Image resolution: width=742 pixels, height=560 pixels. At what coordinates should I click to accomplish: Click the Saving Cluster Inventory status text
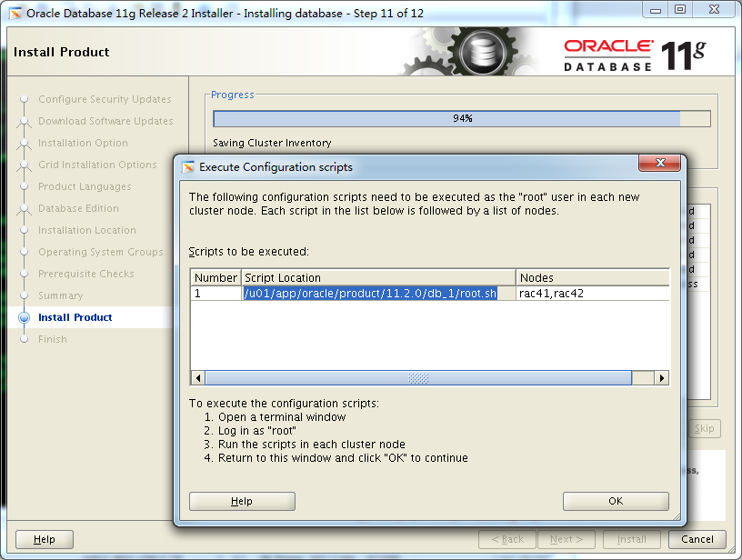click(x=272, y=143)
